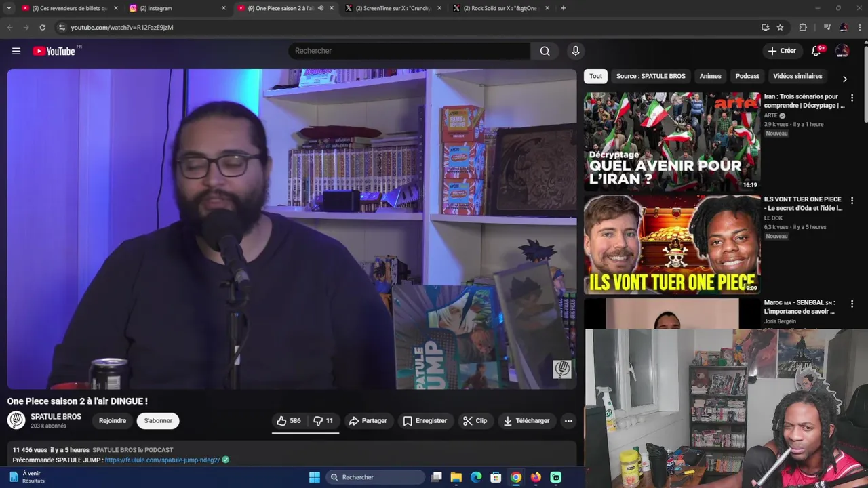Click the Rejoindre membership button
This screenshot has width=868, height=488.
[113, 421]
